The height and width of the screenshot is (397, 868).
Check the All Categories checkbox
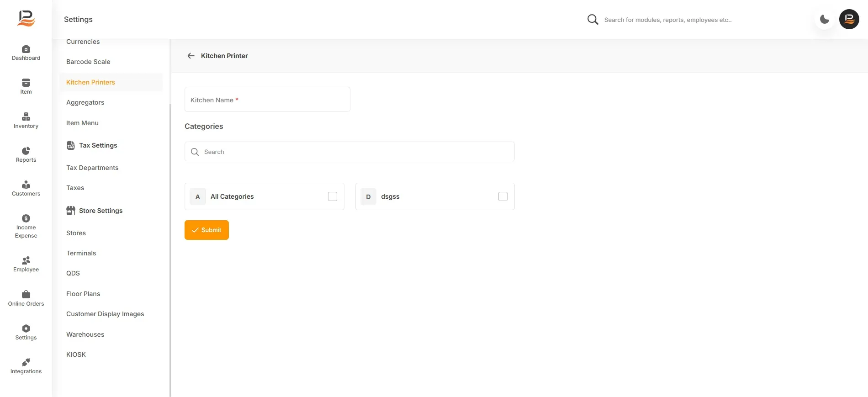tap(333, 196)
